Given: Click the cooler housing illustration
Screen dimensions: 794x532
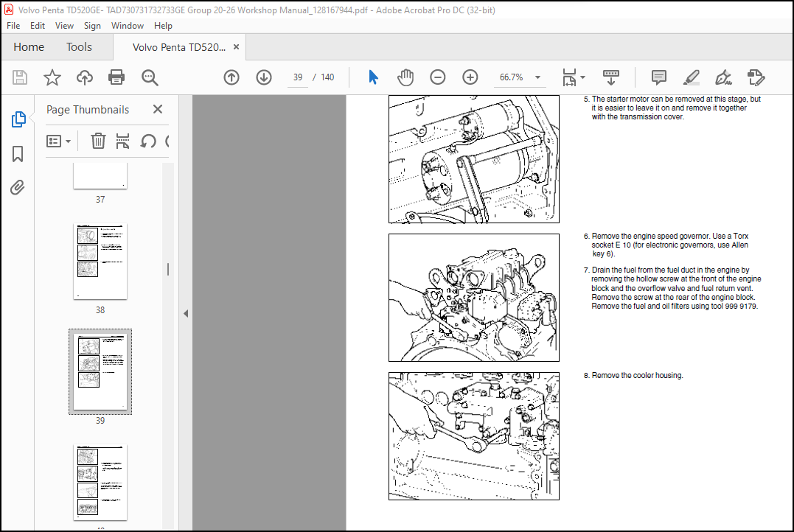Looking at the screenshot, I should coord(474,436).
